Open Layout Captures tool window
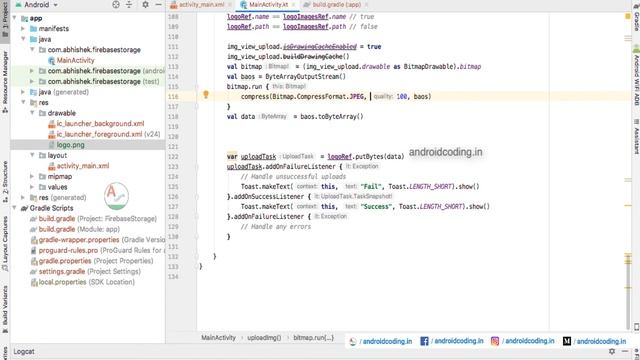The height and width of the screenshot is (360, 640). pos(5,244)
